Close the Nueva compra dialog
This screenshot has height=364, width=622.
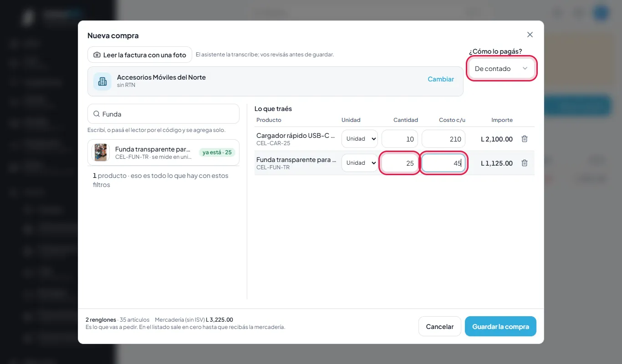[530, 35]
